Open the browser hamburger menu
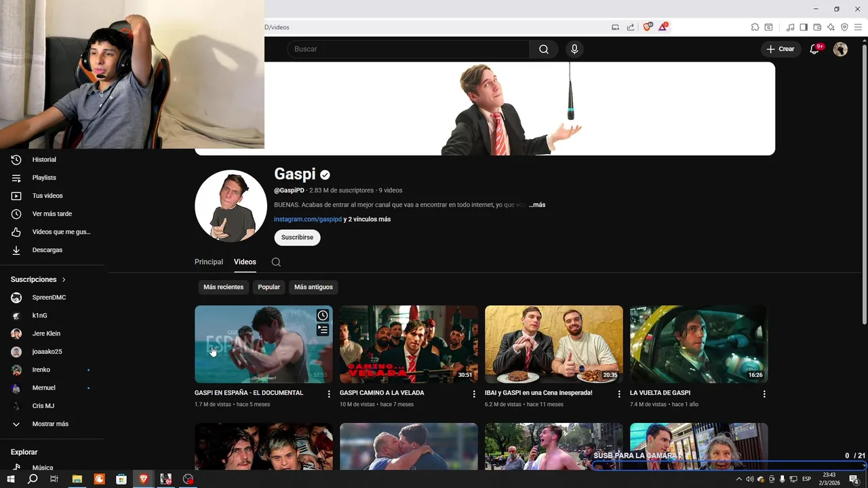 click(x=858, y=27)
